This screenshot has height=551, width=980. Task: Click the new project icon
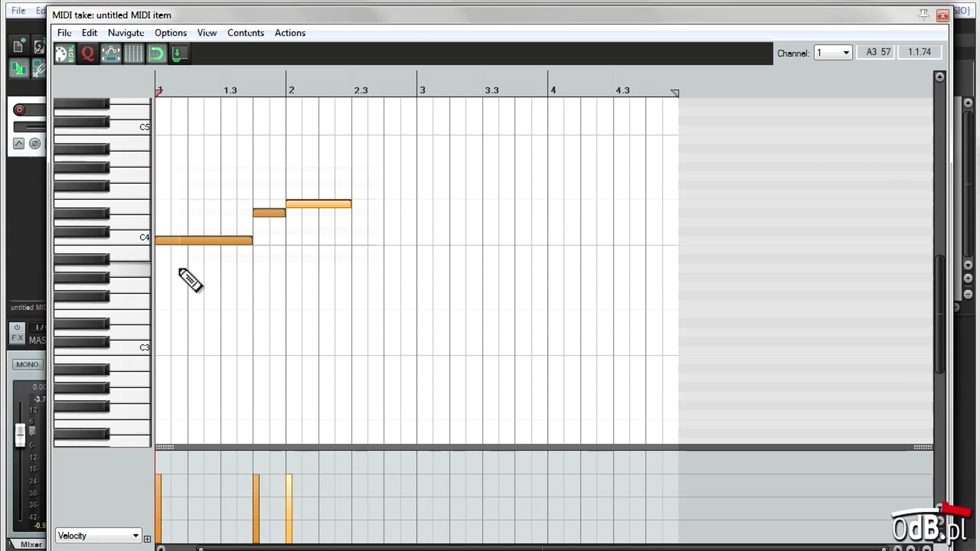click(x=18, y=46)
